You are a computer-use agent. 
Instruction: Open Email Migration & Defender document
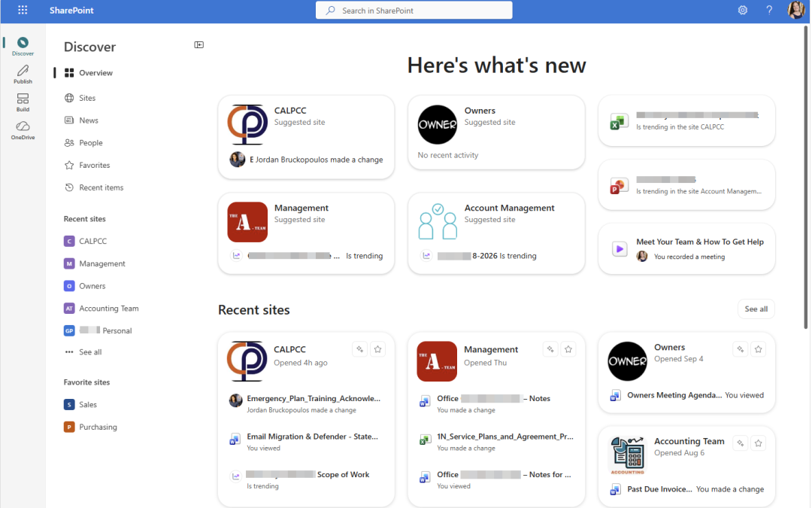click(x=312, y=437)
